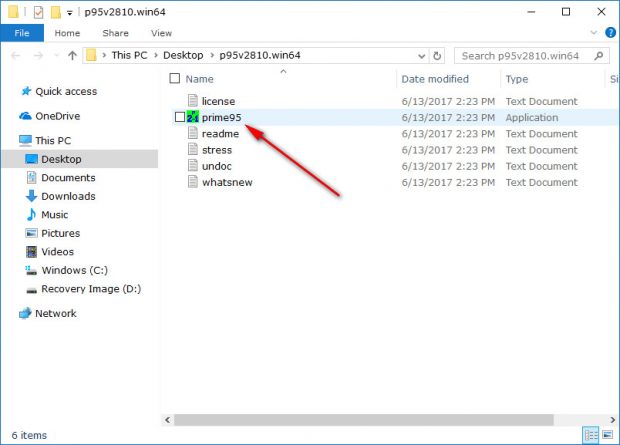Viewport: 620px width, 445px height.
Task: Click Desktop in the address path
Action: 183,55
